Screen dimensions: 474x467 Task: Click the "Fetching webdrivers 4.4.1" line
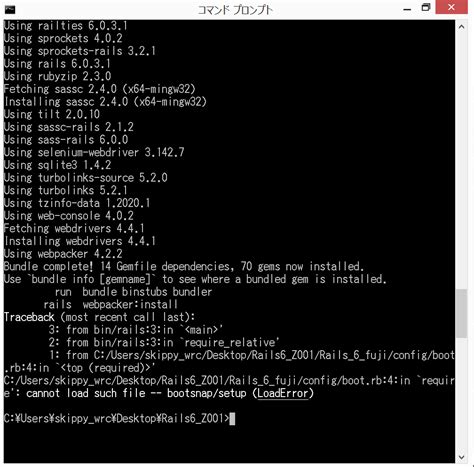point(74,229)
